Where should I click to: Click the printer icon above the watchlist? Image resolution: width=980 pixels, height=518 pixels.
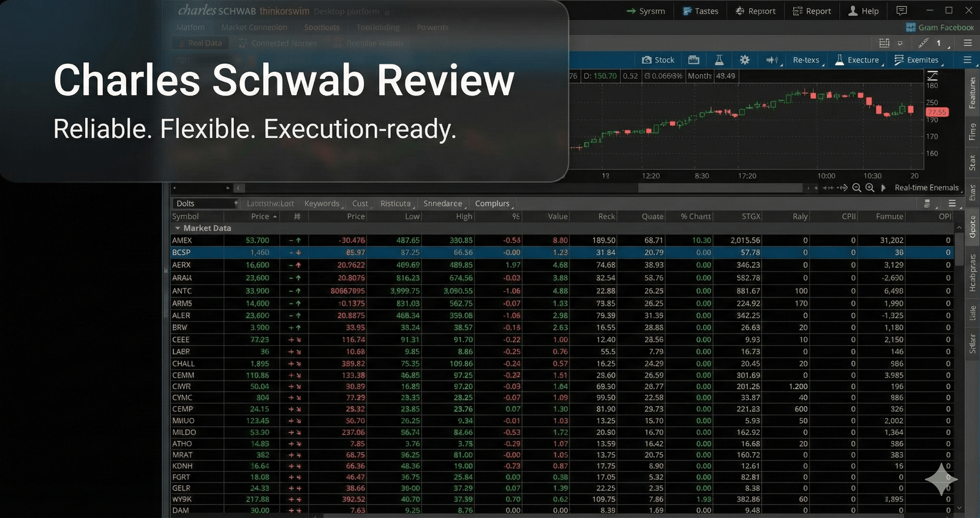pyautogui.click(x=927, y=204)
